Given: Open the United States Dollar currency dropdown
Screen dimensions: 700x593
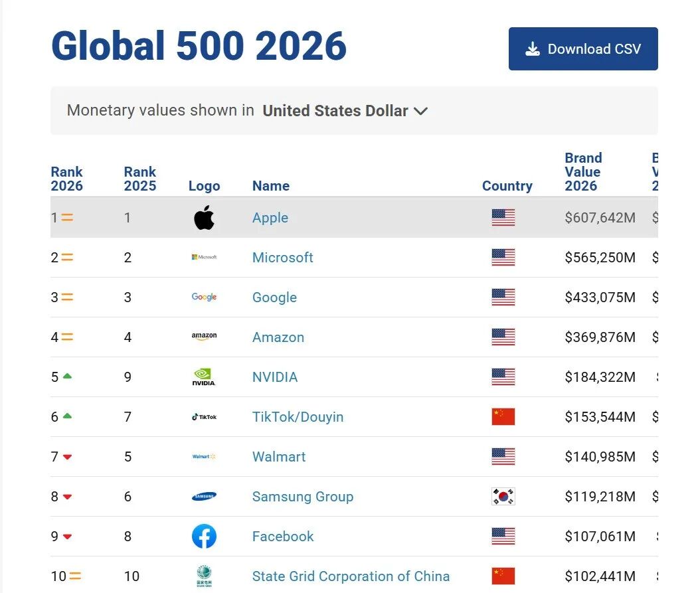Looking at the screenshot, I should [x=345, y=111].
